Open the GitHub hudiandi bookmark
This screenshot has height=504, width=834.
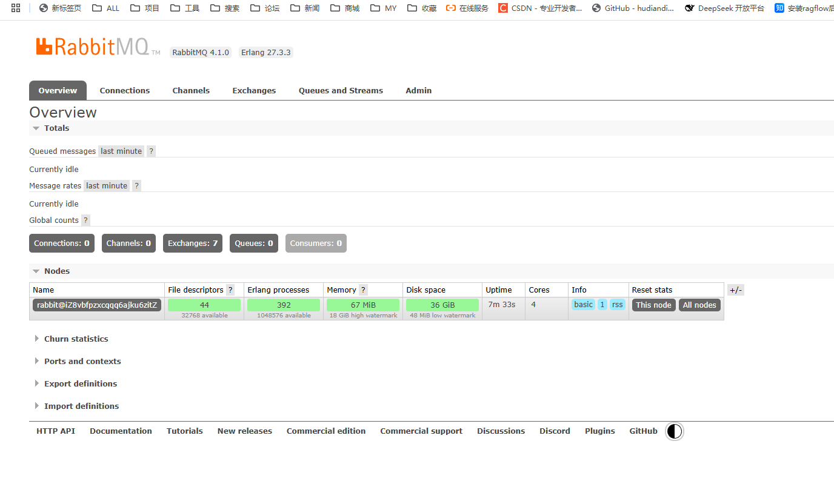633,8
